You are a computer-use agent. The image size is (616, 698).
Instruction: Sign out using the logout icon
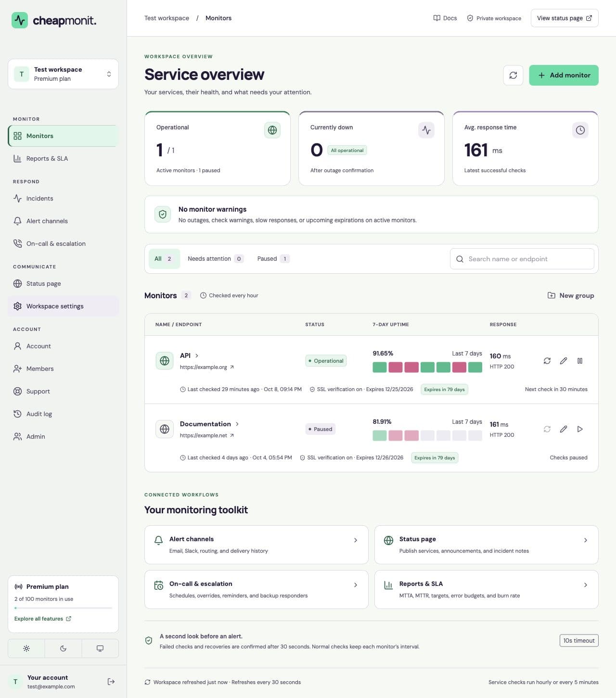pyautogui.click(x=111, y=682)
